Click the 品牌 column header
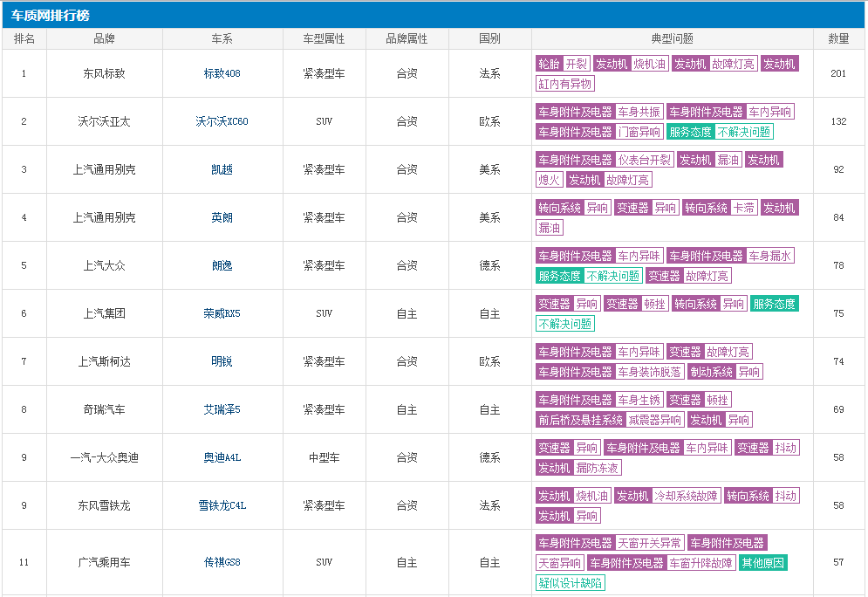 click(105, 38)
